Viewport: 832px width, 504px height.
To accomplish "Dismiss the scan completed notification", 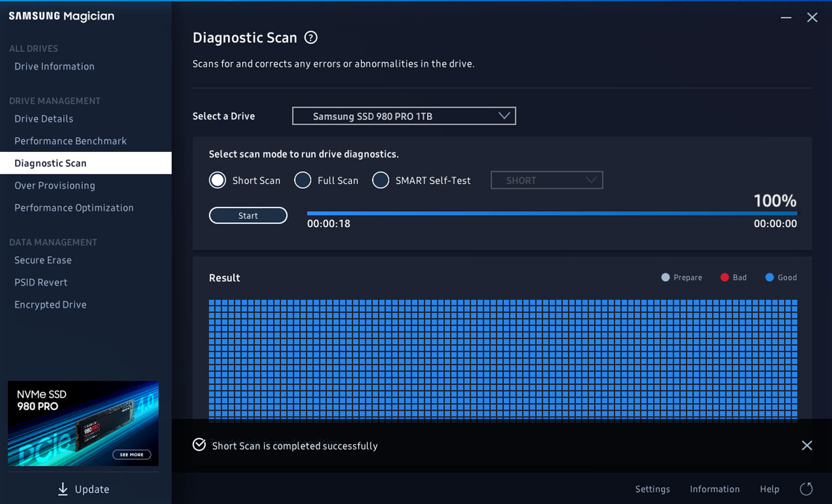I will click(x=807, y=445).
